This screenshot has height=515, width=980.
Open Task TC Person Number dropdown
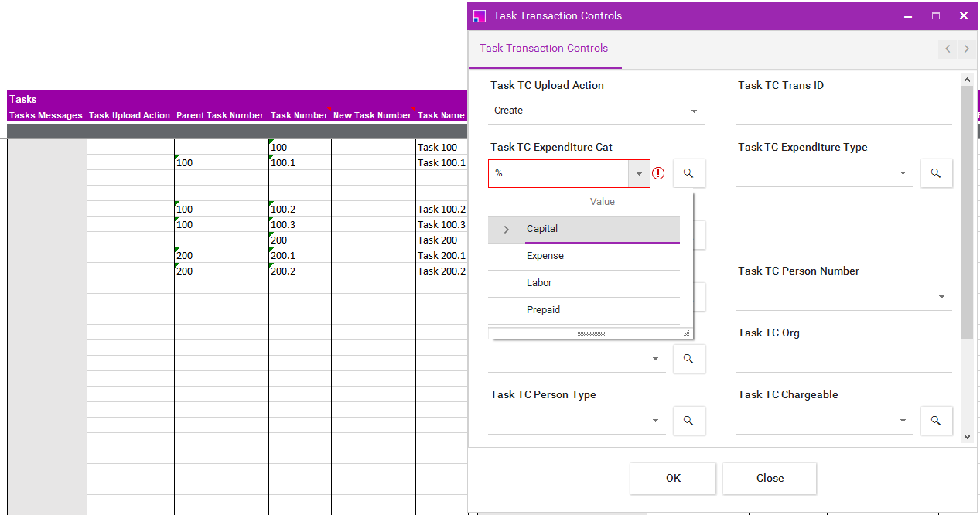(941, 297)
